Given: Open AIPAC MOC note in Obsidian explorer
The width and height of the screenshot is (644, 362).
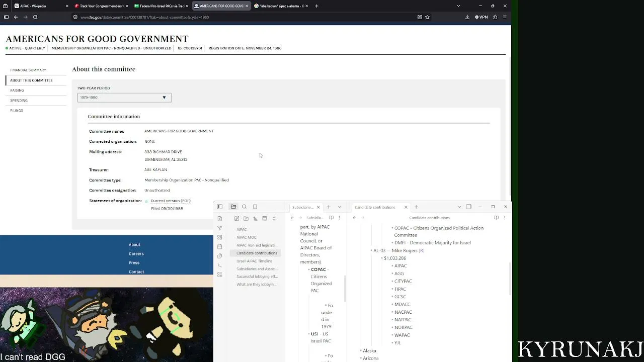Looking at the screenshot, I should coord(247,237).
